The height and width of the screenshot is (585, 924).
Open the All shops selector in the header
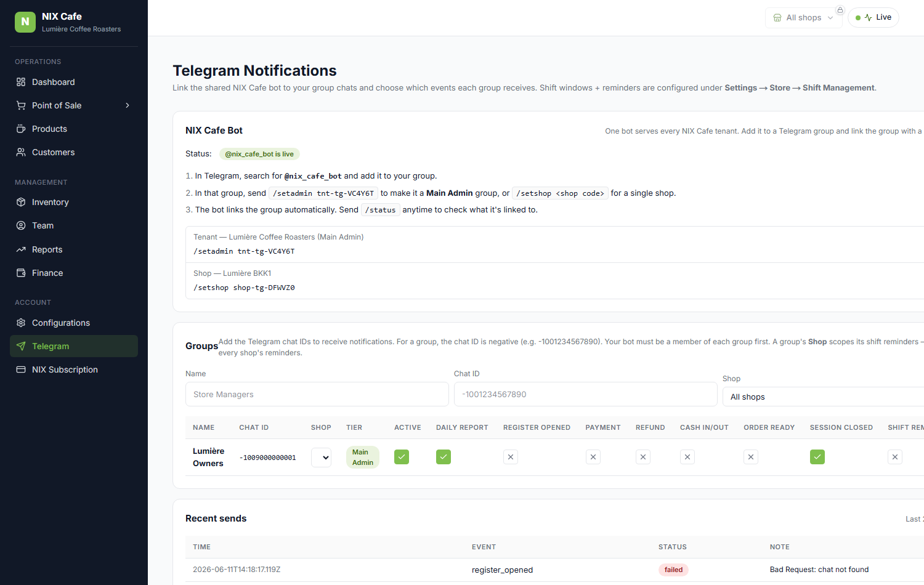(803, 18)
